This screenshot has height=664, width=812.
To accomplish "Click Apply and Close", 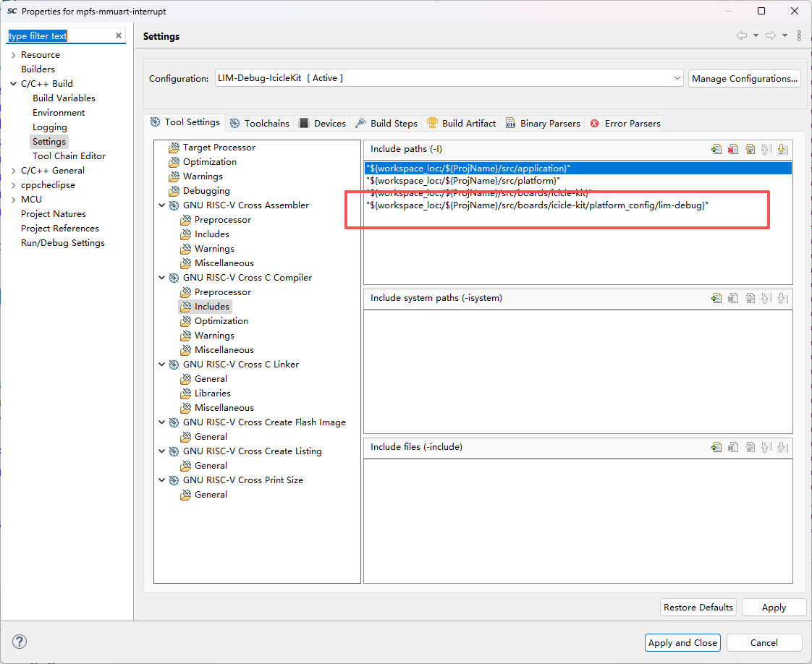I will (682, 643).
